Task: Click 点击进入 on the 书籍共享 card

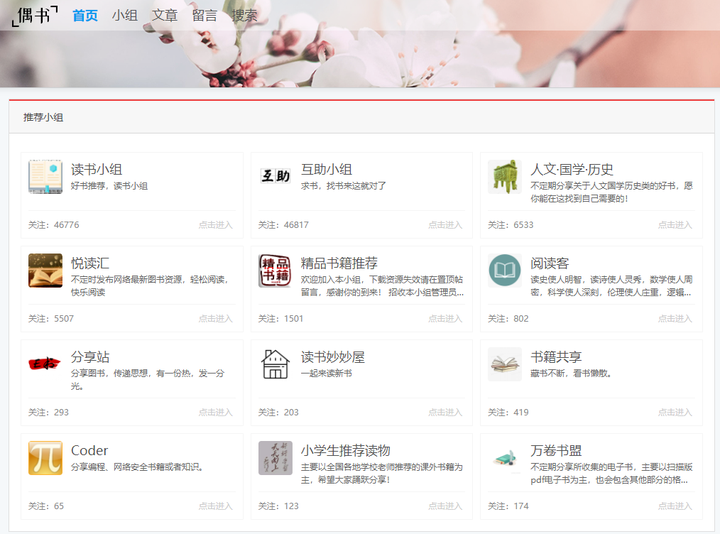Action: (675, 412)
